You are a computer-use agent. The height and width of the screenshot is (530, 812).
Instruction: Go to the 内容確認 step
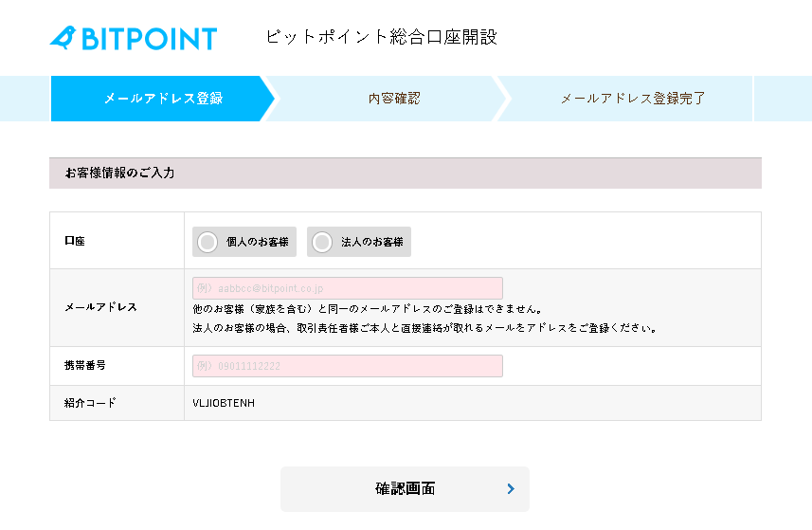tap(393, 99)
